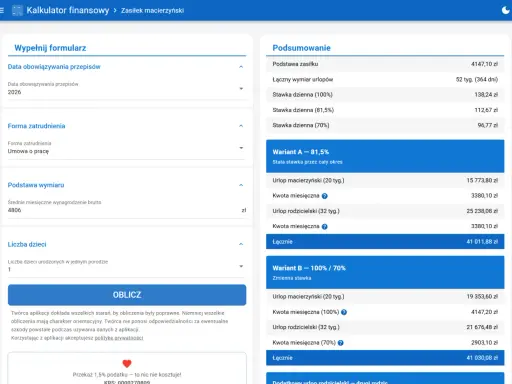Click the Zmienna stawka subtitle
The height and width of the screenshot is (384, 512).
[x=292, y=278]
